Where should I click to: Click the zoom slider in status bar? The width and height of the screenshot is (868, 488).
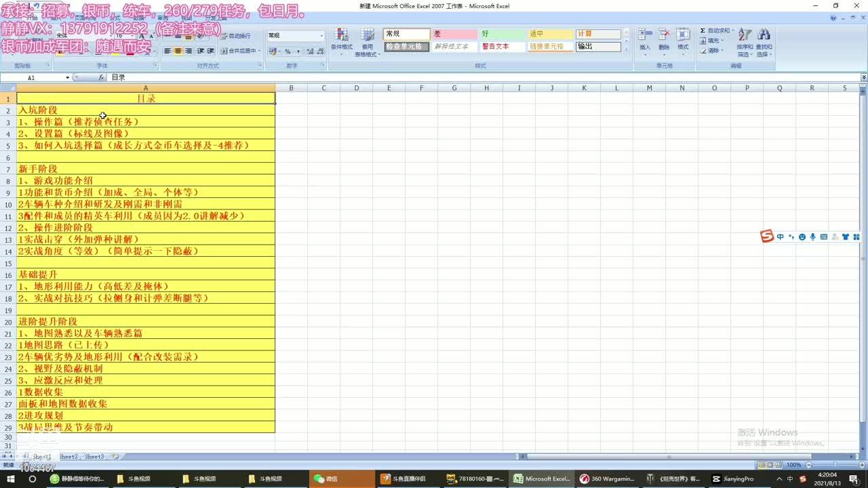click(834, 465)
